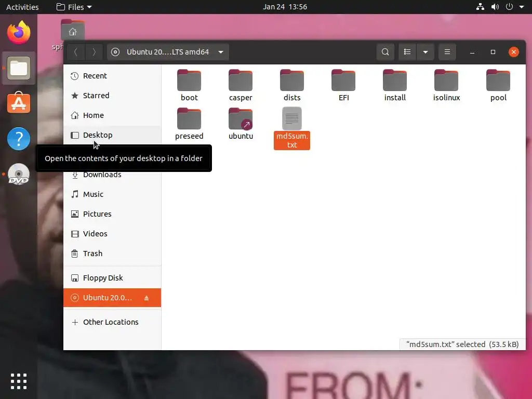
Task: Open Other Locations in the sidebar
Action: coord(112,322)
